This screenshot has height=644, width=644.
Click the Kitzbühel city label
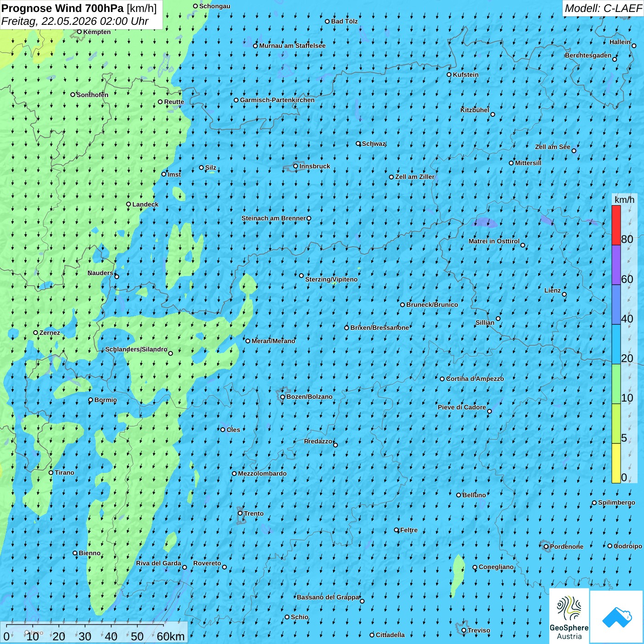point(475,110)
